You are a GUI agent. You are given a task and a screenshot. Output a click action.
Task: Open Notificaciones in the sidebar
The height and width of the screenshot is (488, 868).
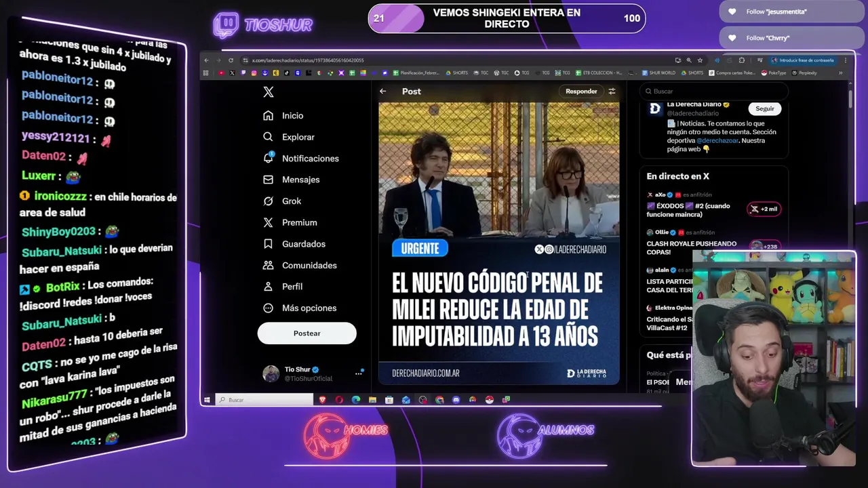(301, 158)
